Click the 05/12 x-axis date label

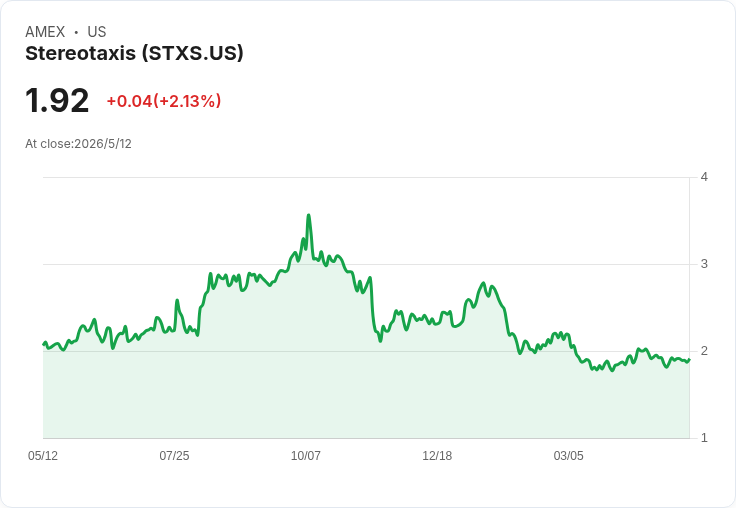[43, 455]
